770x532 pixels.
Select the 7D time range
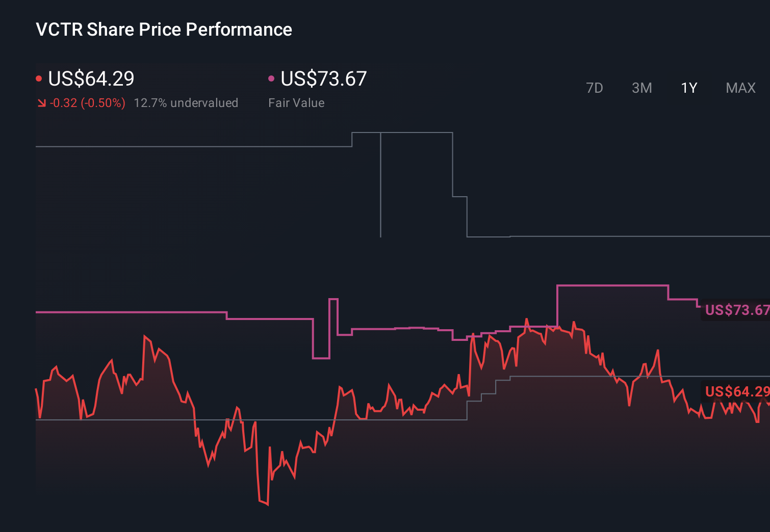click(595, 88)
